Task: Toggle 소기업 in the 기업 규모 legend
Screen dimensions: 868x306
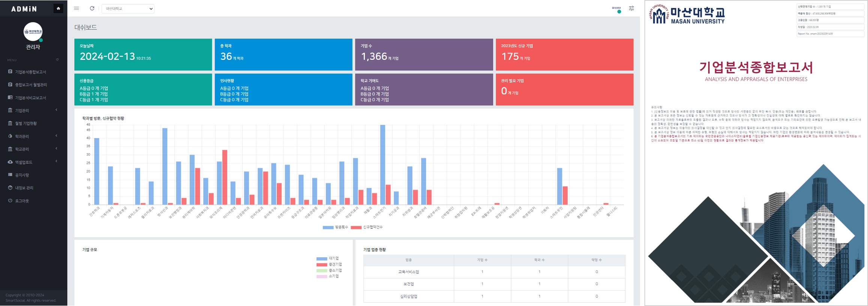Action: click(x=327, y=276)
